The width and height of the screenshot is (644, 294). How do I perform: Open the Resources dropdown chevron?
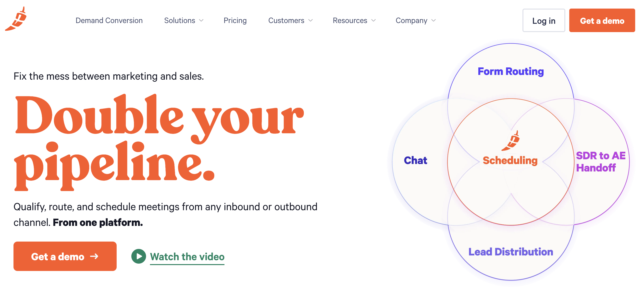coord(374,21)
